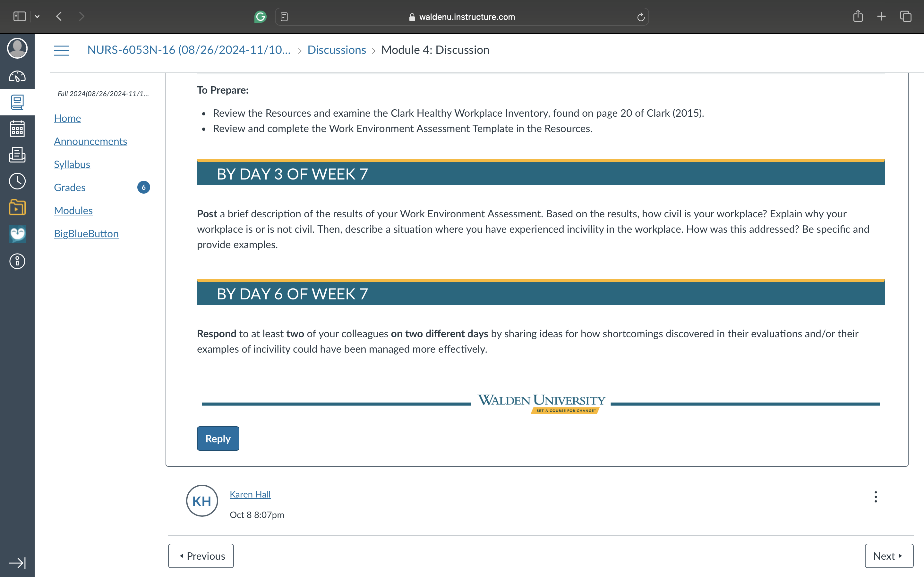Expand the global navigation with arrow icon
The image size is (924, 577).
17,563
